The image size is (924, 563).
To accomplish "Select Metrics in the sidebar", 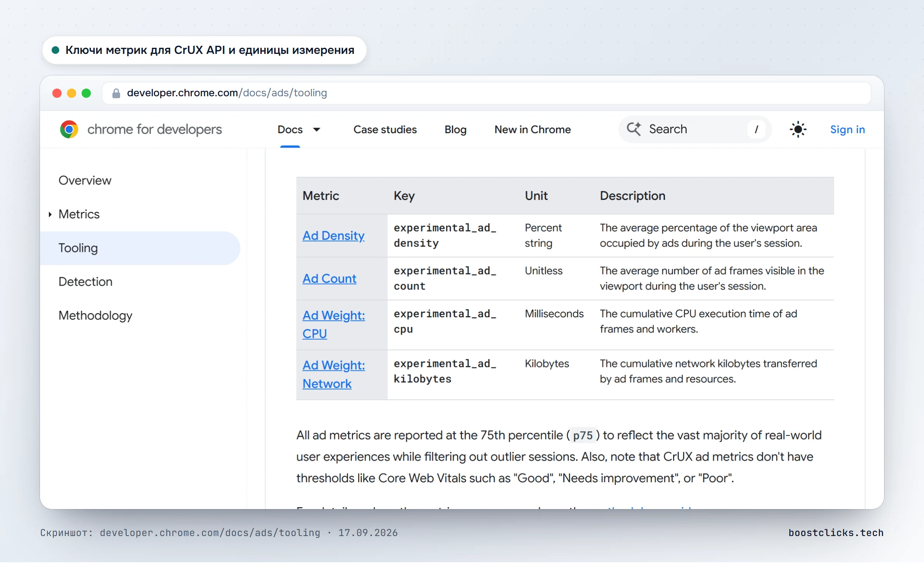I will 79,214.
